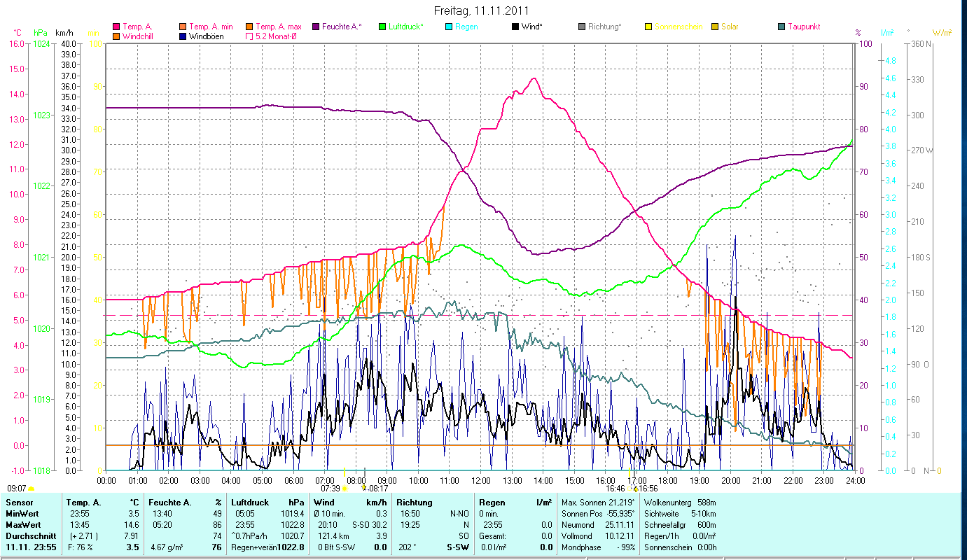Image resolution: width=967 pixels, height=560 pixels.
Task: Click the chart title Freitag, 11.11.2011
Action: [x=482, y=10]
